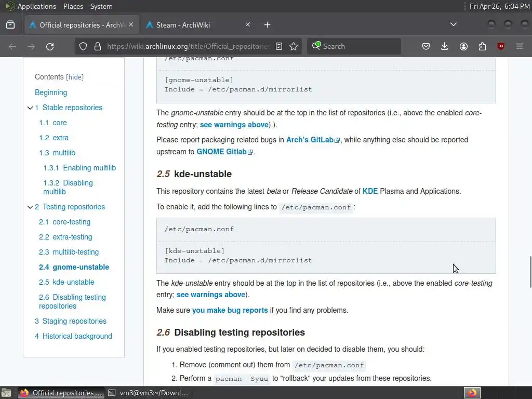Click see warnings above in kde-unstable paragraph

pyautogui.click(x=211, y=295)
